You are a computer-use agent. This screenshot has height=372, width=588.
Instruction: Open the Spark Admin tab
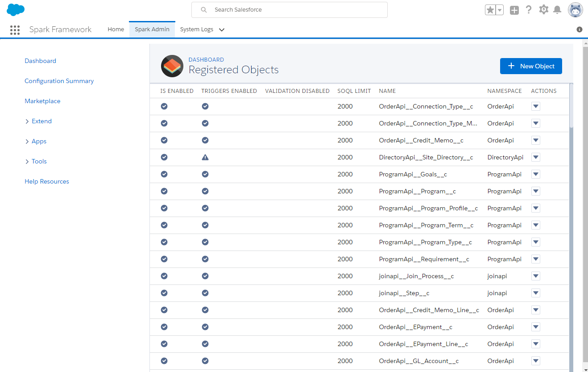point(152,29)
